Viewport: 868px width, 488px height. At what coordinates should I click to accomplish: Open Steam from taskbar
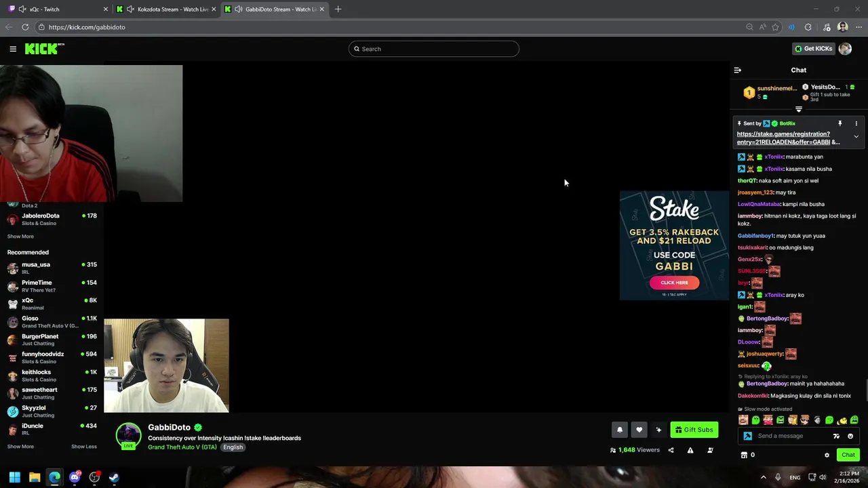(114, 477)
